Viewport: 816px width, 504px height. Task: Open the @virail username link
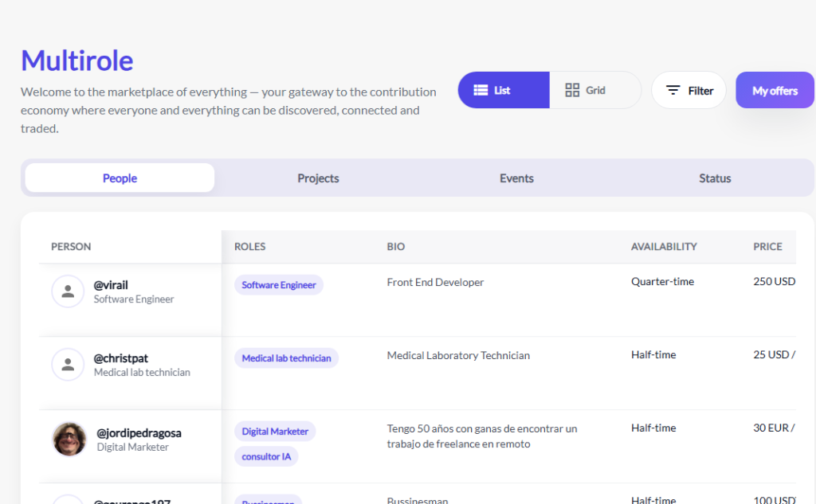(x=111, y=285)
